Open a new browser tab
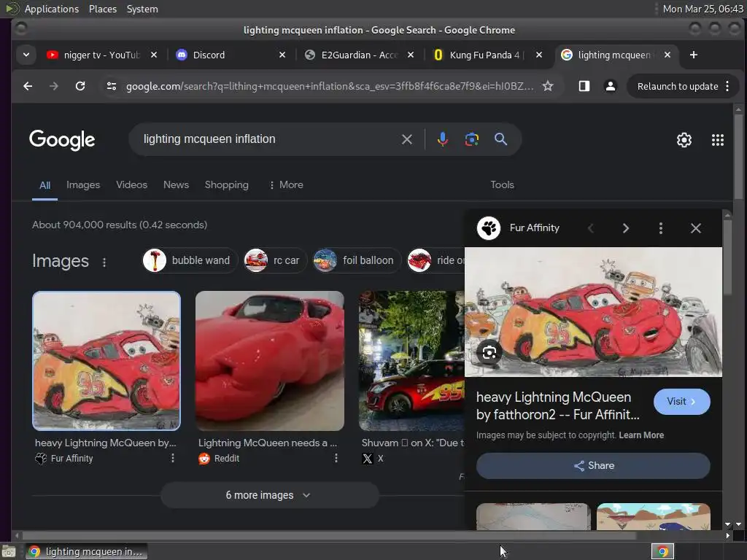Screen dimensions: 747x560 (694, 55)
